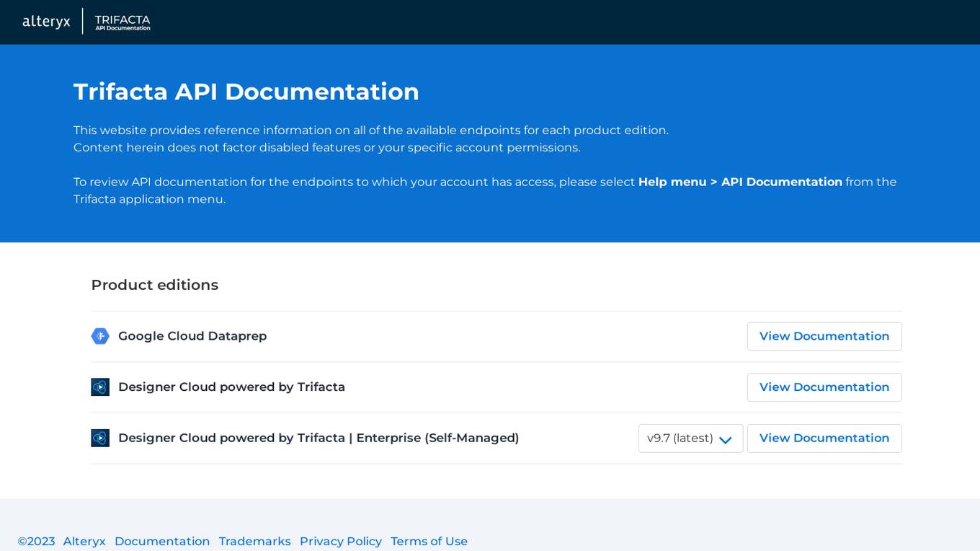Click icon beside Designer Cloud powered by Trifacta
980x551 pixels.
100,387
